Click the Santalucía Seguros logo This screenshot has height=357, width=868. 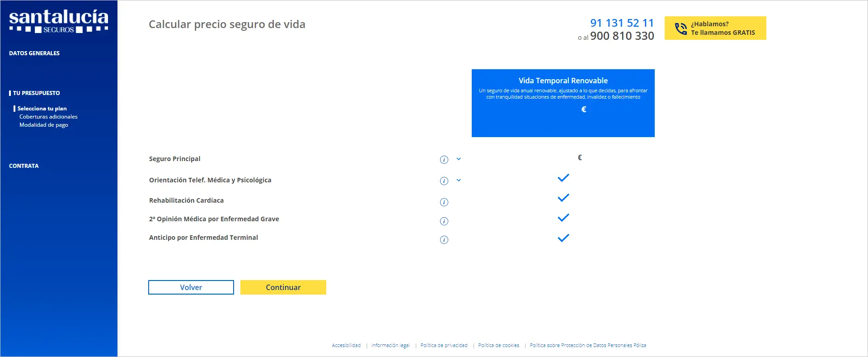pos(59,21)
